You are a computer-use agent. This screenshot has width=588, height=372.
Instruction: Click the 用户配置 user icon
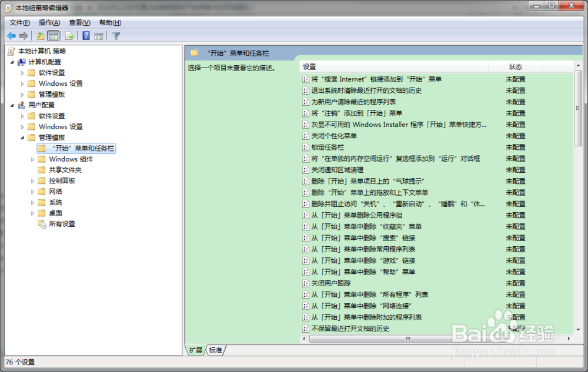point(22,105)
